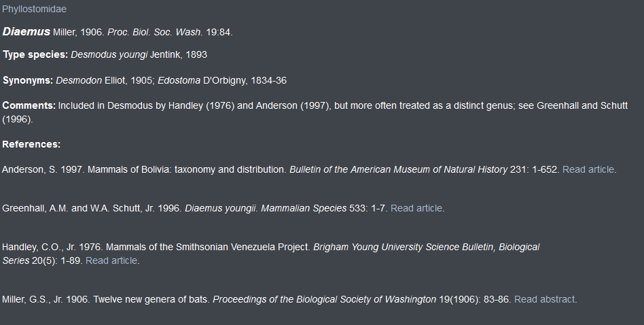This screenshot has height=325, width=644.
Task: Click the Proc. Biol. Soc. Wash. citation
Action: pyautogui.click(x=155, y=32)
